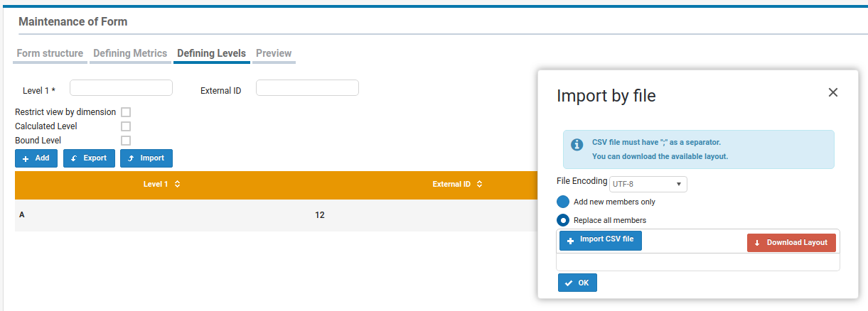
Task: Close the Import by file dialog
Action: coord(833,92)
